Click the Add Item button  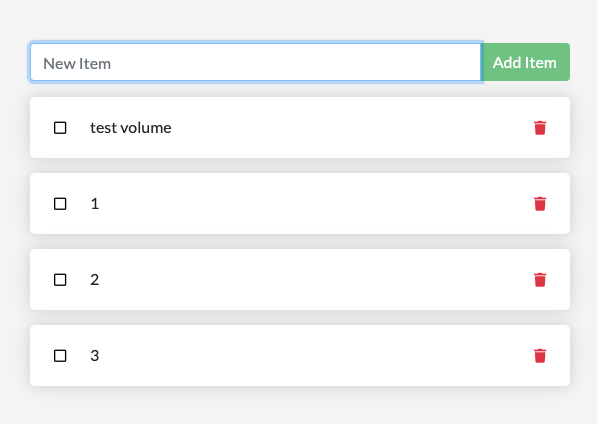click(525, 62)
